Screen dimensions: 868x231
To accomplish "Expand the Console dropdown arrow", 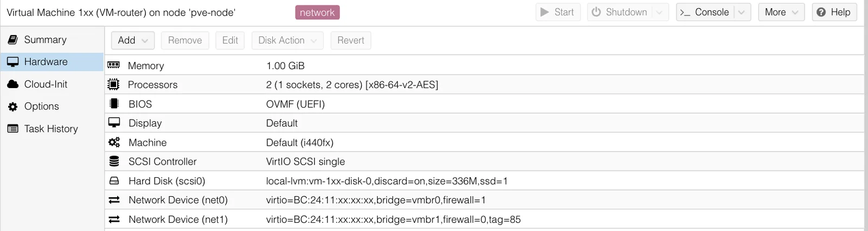I will pos(742,12).
